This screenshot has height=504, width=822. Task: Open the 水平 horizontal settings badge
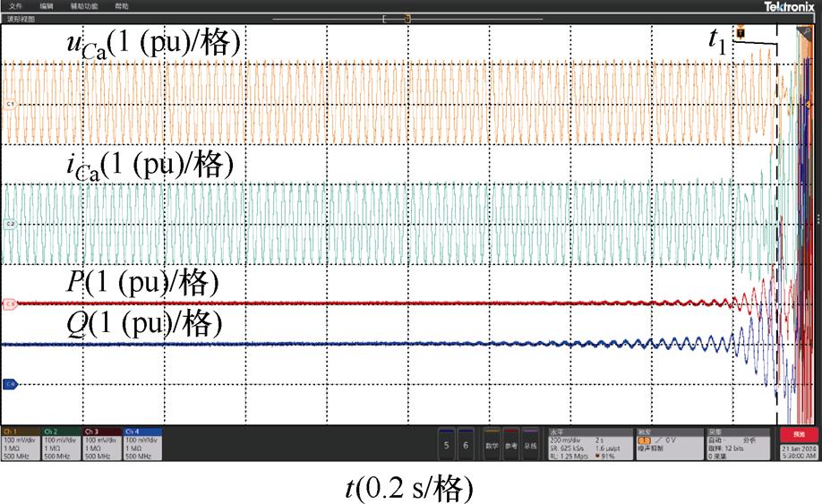tap(587, 443)
